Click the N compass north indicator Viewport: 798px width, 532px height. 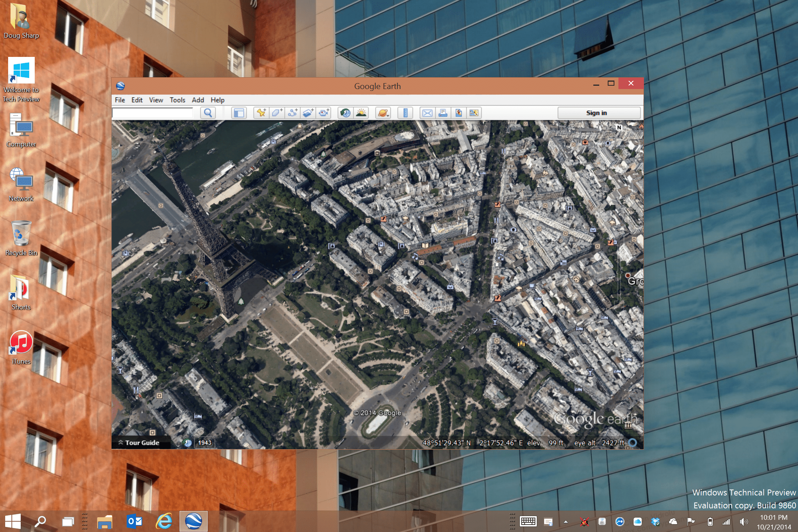coord(619,127)
